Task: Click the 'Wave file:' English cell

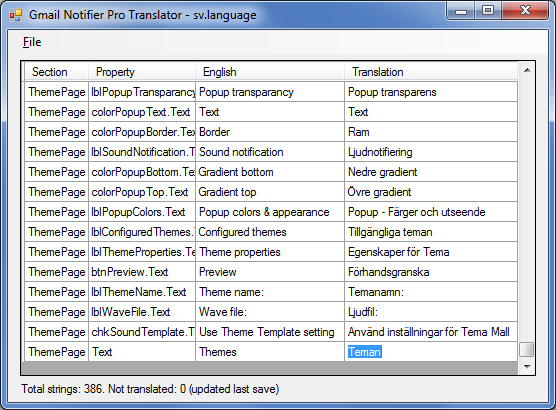Action: point(270,312)
